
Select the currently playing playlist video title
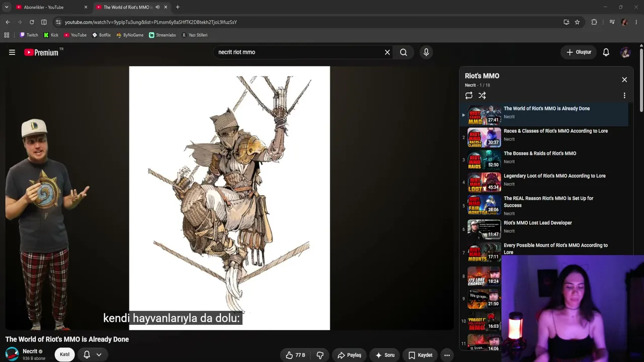click(546, 109)
